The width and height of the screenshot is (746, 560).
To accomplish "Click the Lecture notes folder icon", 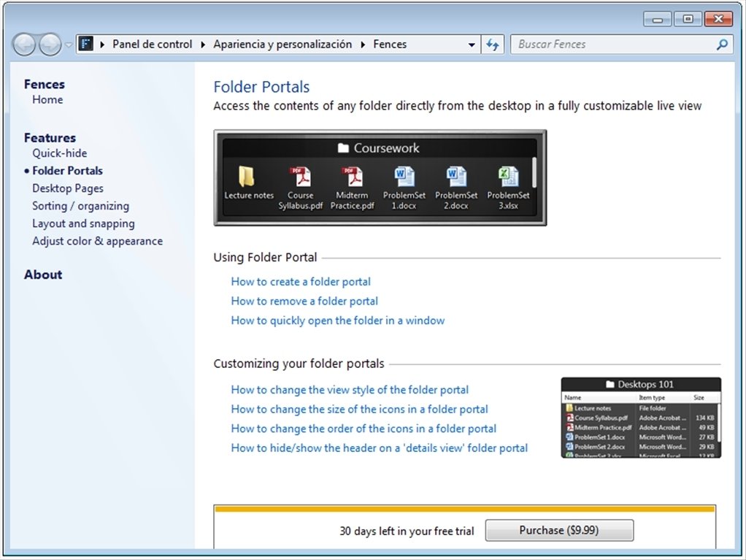I will pos(247,177).
